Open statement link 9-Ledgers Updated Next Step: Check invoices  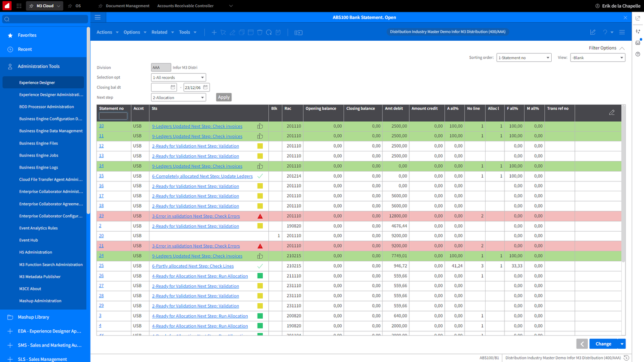(x=197, y=126)
